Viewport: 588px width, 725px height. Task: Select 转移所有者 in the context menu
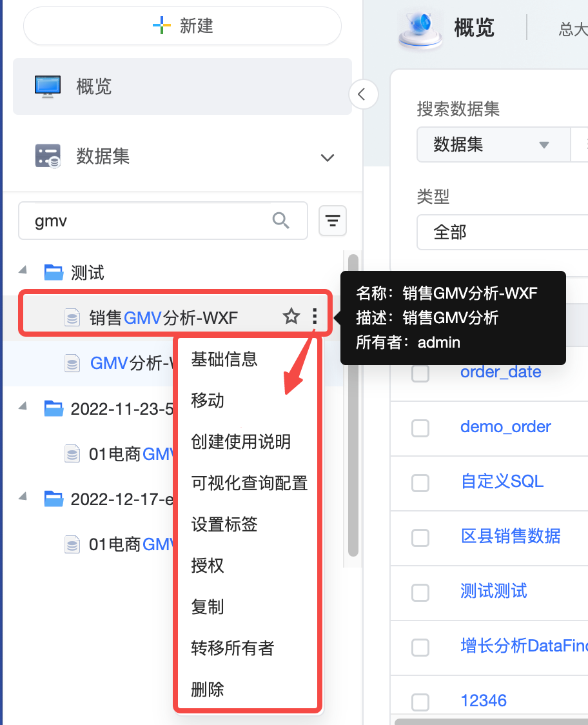click(233, 648)
